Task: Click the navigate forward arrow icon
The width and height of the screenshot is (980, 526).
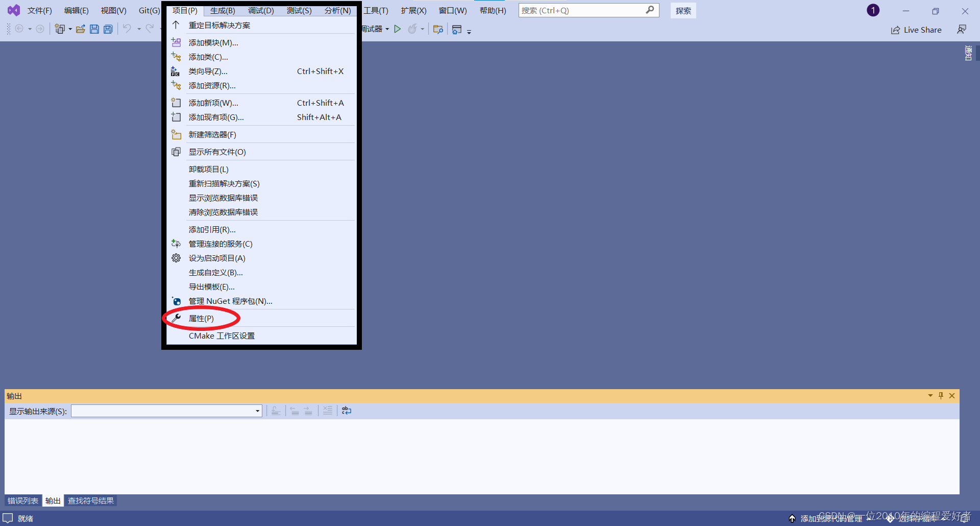Action: (40, 29)
